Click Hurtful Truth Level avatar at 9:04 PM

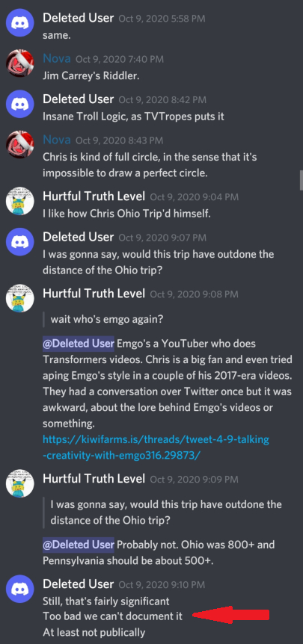coord(19,201)
